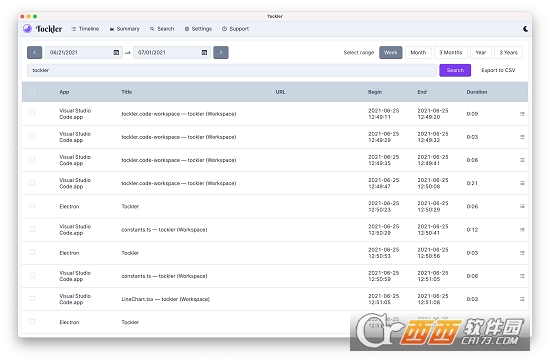Check the Electron row beginning 12:50:53

pyautogui.click(x=32, y=252)
